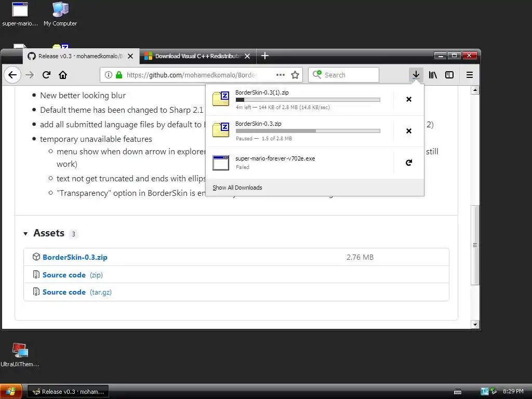This screenshot has width=532, height=399.
Task: Bookmark this page with the star icon
Action: coord(295,75)
